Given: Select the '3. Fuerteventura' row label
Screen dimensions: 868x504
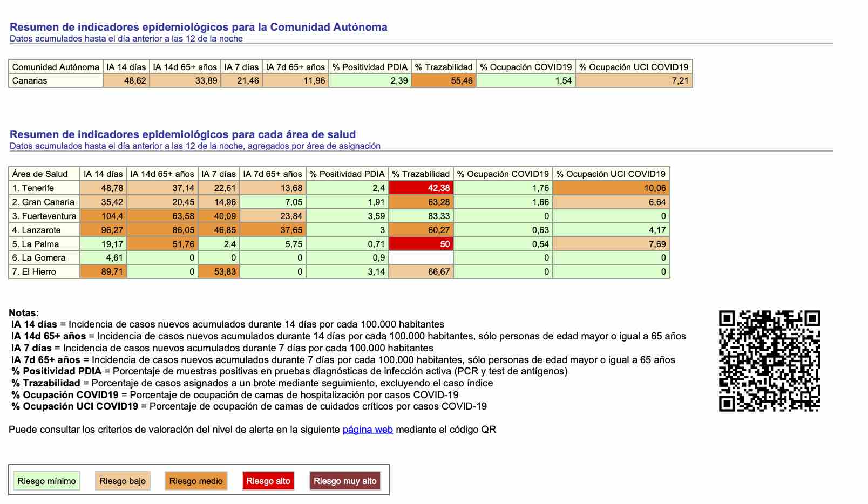Looking at the screenshot, I should pyautogui.click(x=44, y=216).
